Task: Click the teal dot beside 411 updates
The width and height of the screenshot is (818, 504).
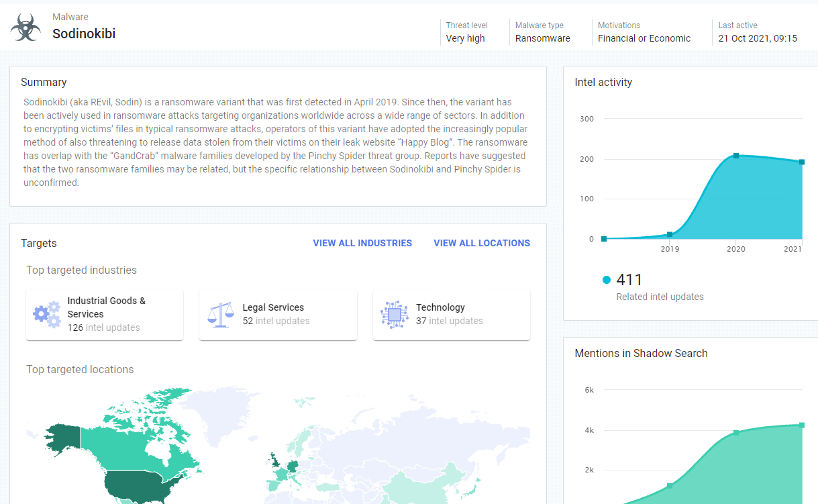Action: [x=607, y=280]
